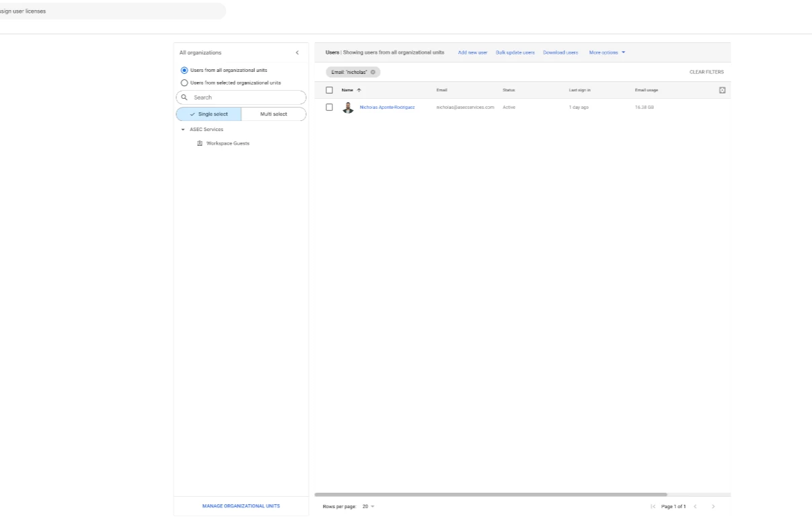812x527 pixels.
Task: Click Add new user link
Action: tap(472, 52)
